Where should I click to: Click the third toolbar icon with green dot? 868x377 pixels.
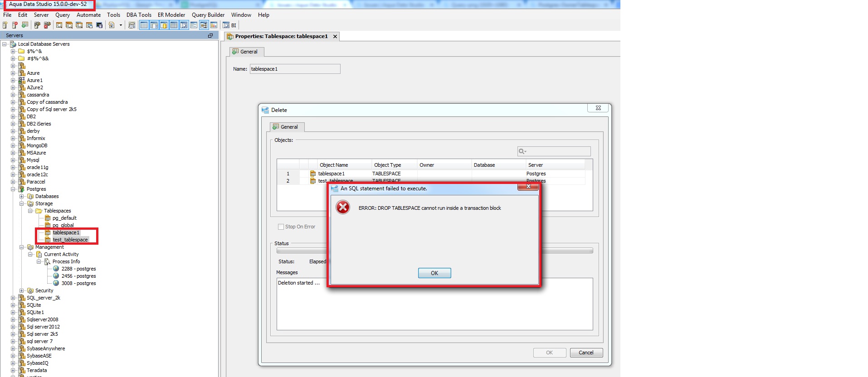[25, 25]
